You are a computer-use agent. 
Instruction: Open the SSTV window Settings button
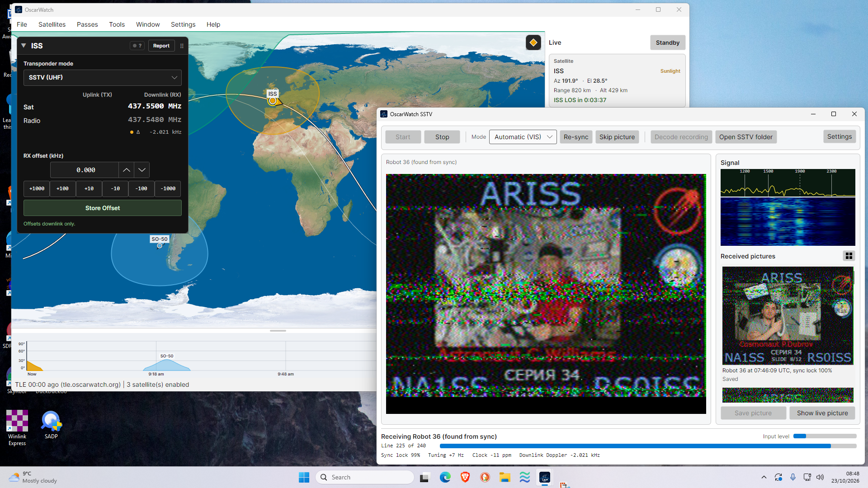point(840,136)
